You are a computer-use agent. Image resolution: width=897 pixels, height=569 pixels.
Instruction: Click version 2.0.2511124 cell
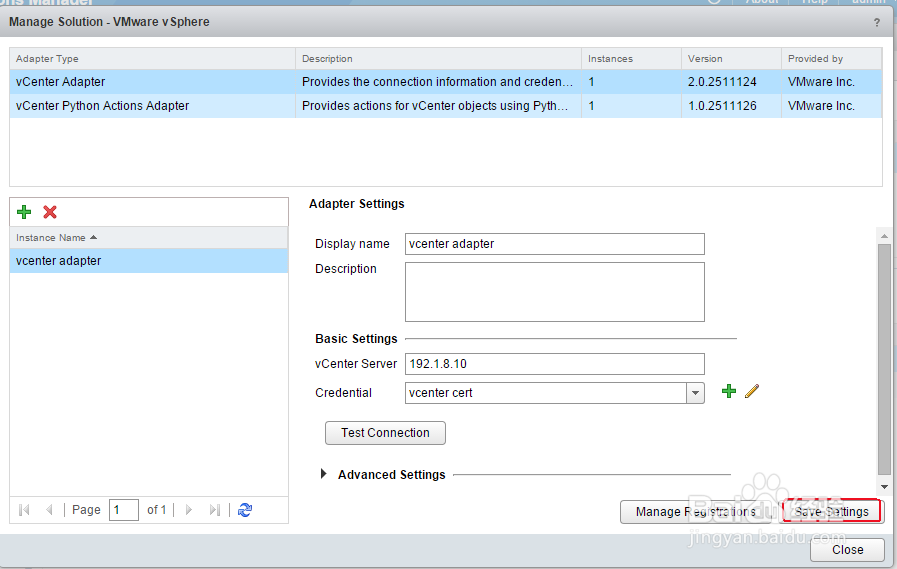pyautogui.click(x=731, y=82)
